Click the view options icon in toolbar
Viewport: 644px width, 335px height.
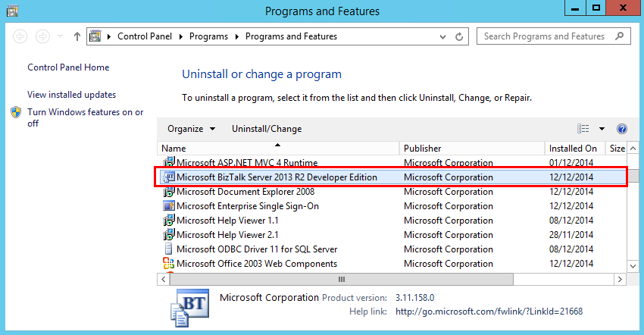583,129
